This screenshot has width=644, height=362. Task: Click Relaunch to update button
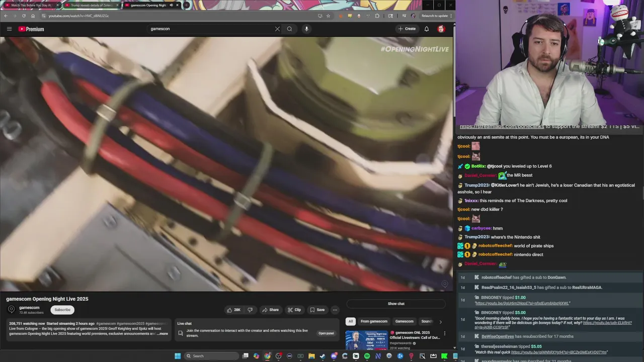click(435, 16)
